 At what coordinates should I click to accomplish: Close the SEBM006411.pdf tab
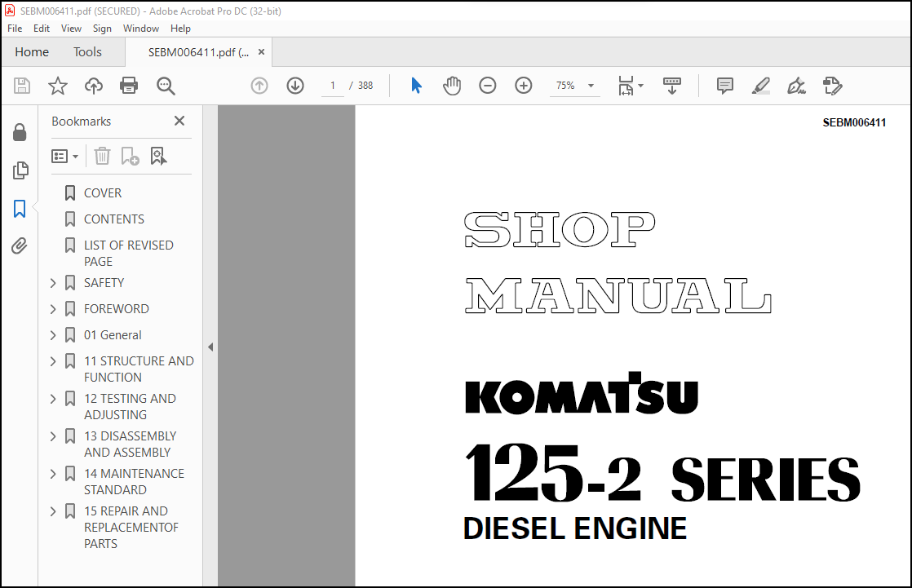pos(261,51)
